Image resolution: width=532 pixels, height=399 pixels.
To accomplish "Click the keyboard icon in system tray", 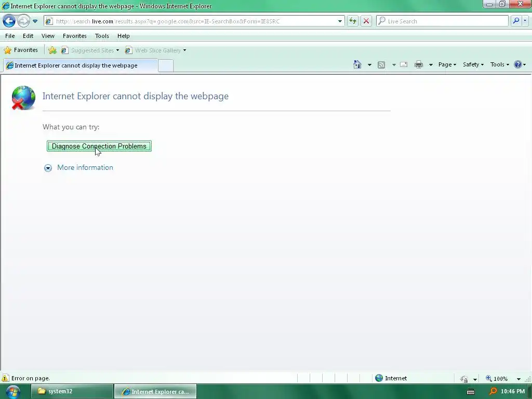I will (x=471, y=392).
